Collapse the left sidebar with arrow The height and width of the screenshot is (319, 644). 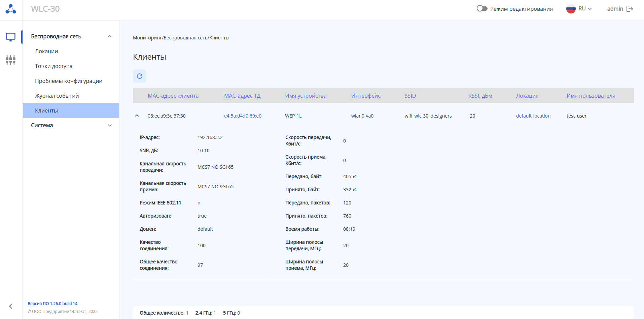(x=11, y=306)
